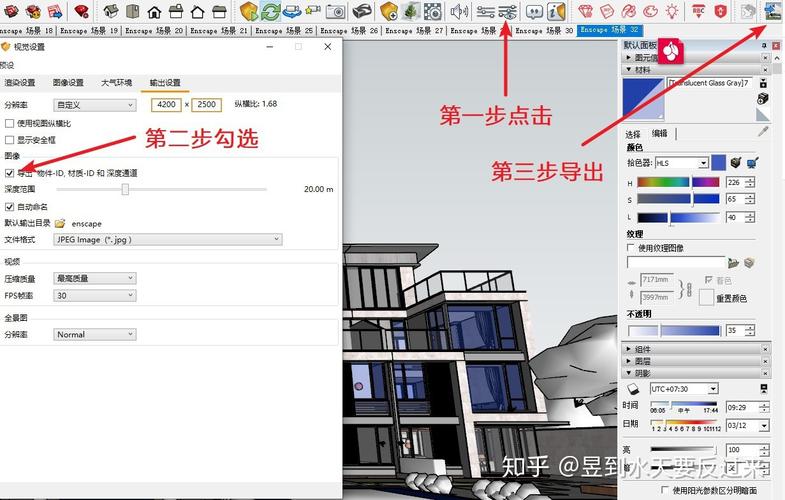
Task: Expand the 图元信息 panel section
Action: (x=696, y=58)
